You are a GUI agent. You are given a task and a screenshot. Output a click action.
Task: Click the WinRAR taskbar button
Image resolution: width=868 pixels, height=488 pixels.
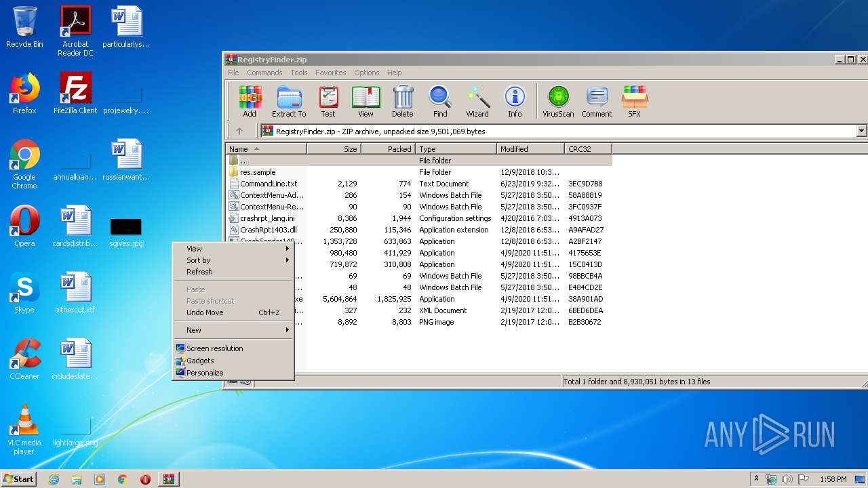point(168,479)
